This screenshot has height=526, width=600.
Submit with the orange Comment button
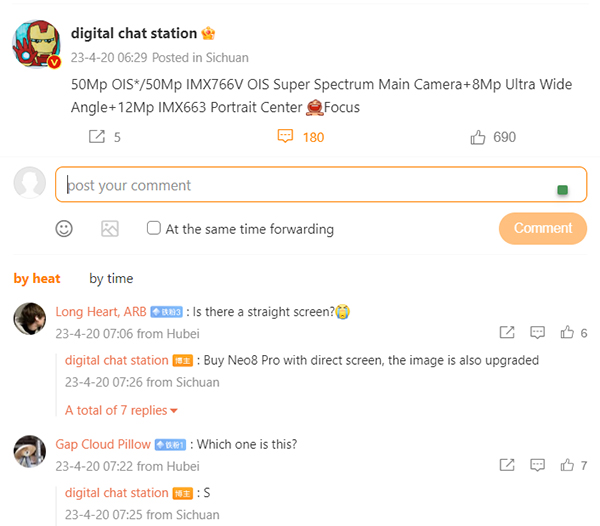(x=543, y=228)
